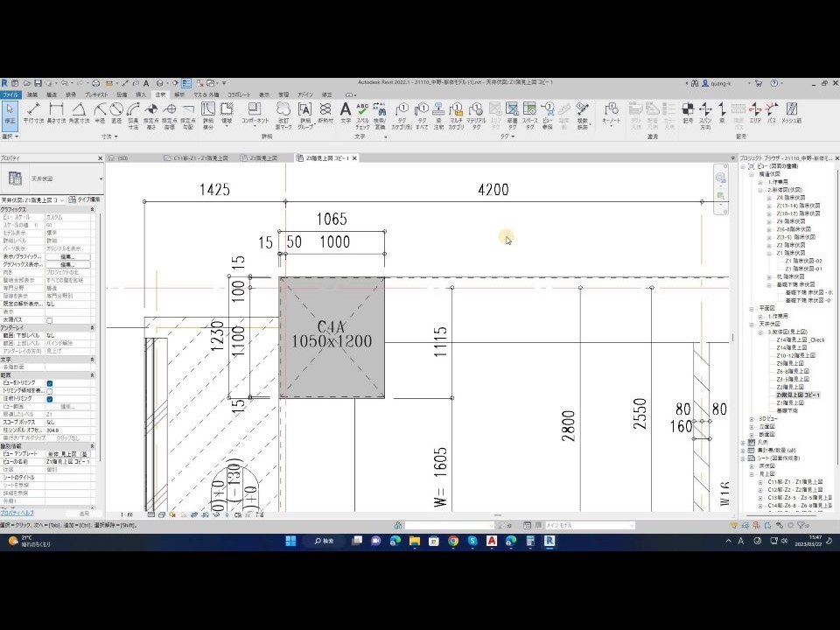
Task: Select Z1 階床伏図-02 in project browser
Action: [x=803, y=261]
